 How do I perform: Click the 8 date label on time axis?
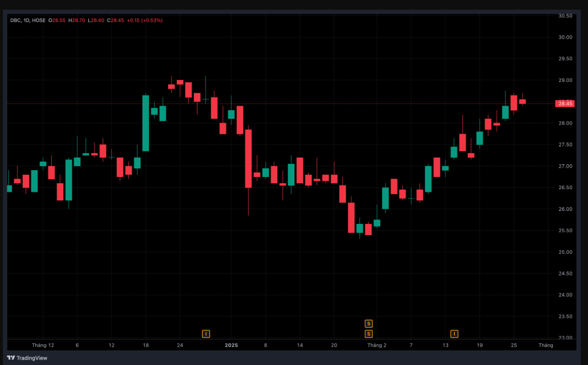265,346
